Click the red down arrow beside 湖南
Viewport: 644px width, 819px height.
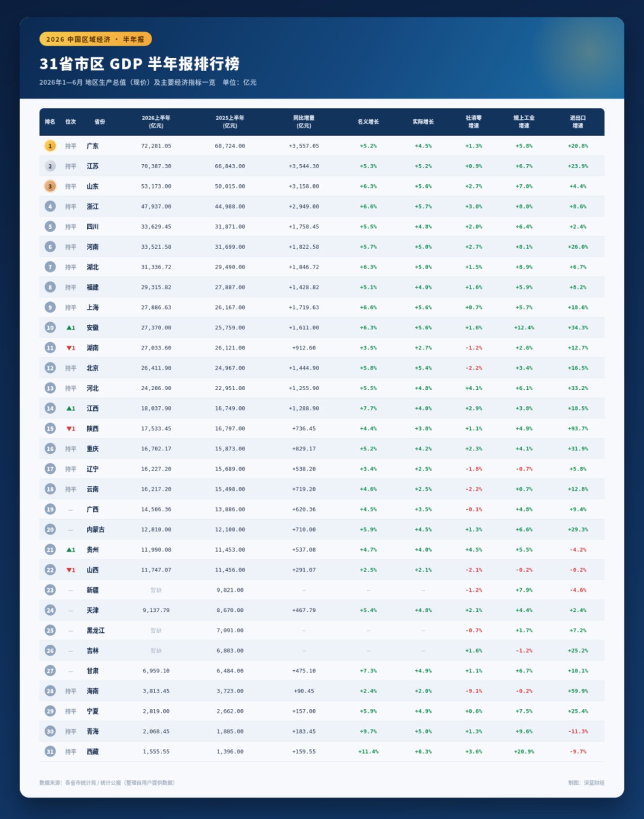click(x=69, y=348)
